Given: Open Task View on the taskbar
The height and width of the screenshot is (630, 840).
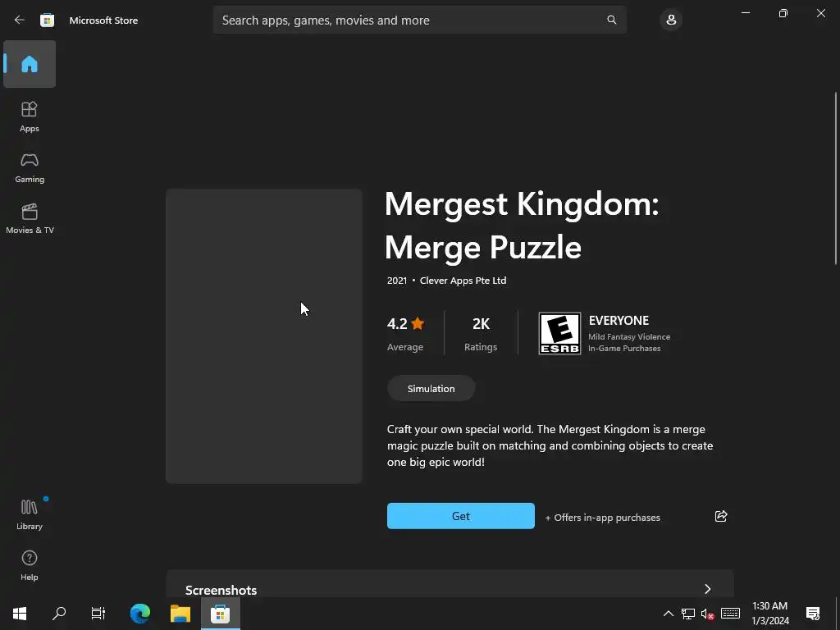Looking at the screenshot, I should [x=98, y=614].
